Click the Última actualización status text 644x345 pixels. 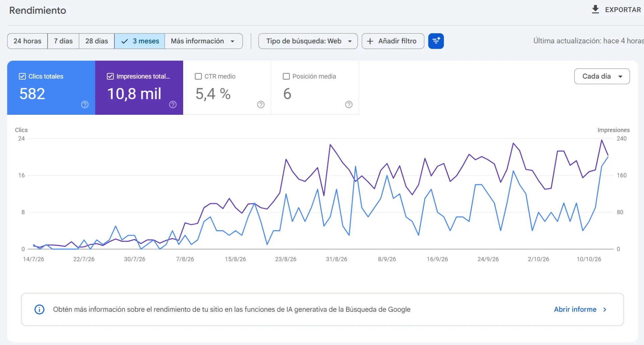588,41
